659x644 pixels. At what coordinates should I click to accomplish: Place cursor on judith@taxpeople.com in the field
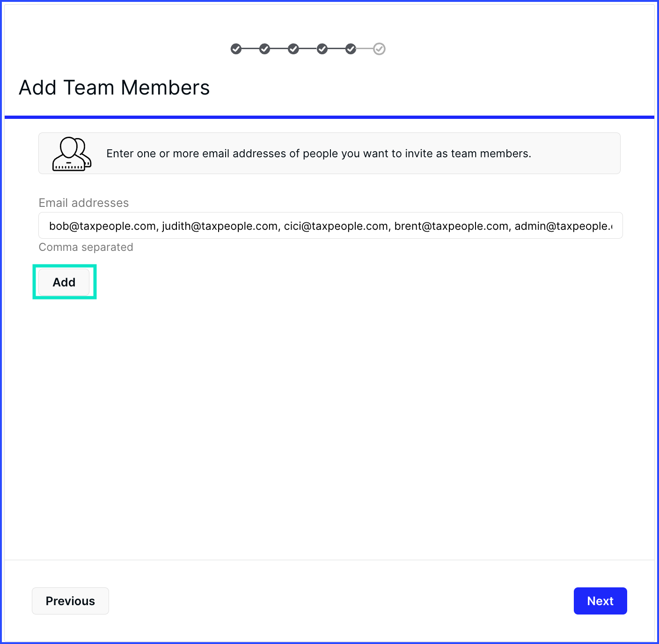[x=220, y=226]
